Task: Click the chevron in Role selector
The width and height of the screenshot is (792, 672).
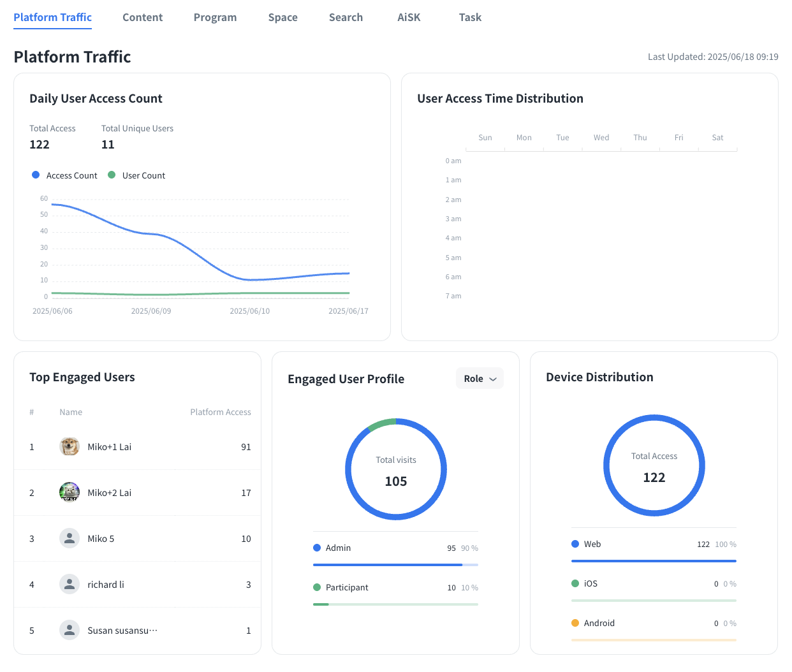Action: coord(493,379)
